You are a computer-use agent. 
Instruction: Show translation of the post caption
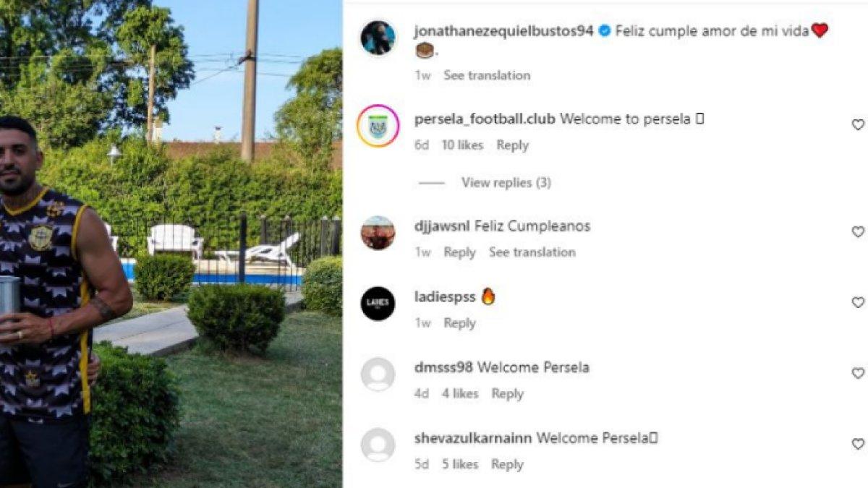pyautogui.click(x=487, y=75)
